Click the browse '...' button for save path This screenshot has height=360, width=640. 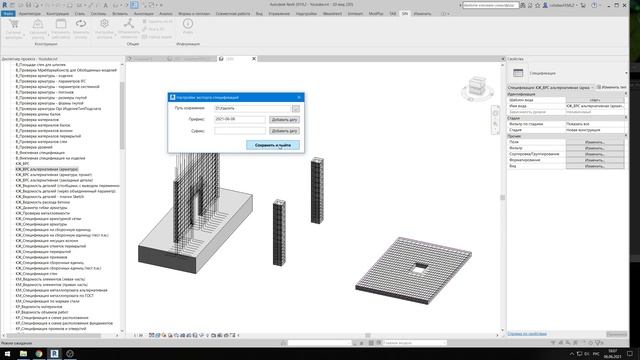pos(296,109)
